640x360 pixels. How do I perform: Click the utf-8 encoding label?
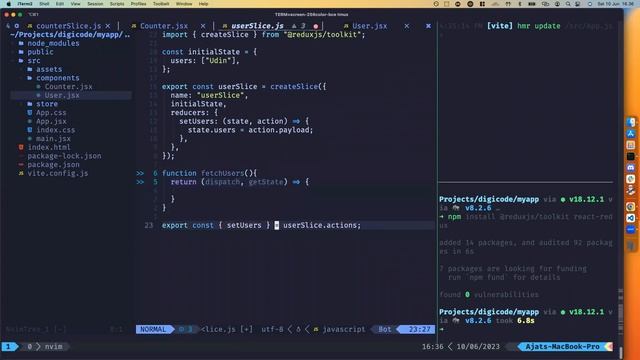pos(272,329)
